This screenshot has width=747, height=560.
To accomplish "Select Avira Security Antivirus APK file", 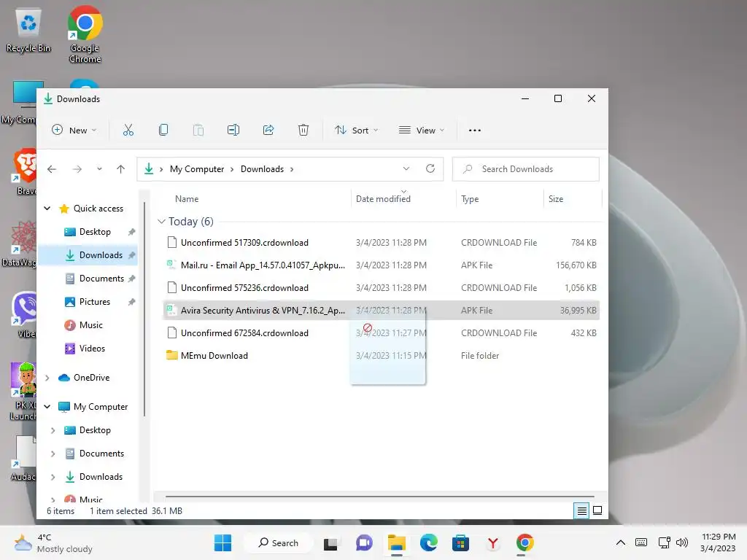I will click(381, 311).
